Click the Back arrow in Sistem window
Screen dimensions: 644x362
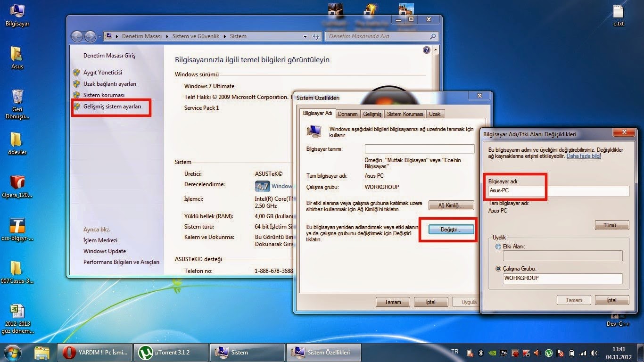point(77,36)
